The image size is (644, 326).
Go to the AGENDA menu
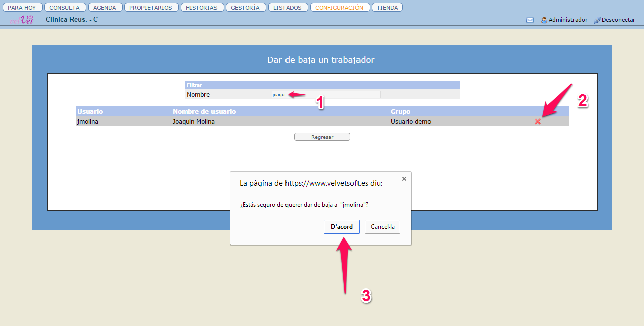pyautogui.click(x=105, y=8)
